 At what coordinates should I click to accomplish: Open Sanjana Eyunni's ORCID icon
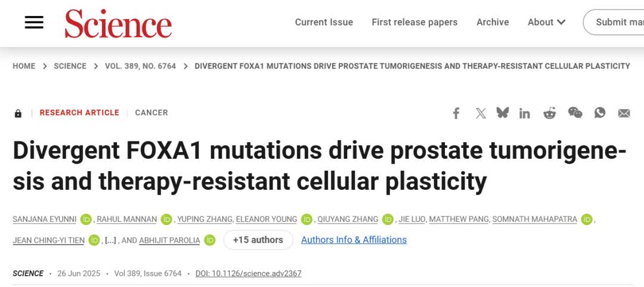(86, 220)
